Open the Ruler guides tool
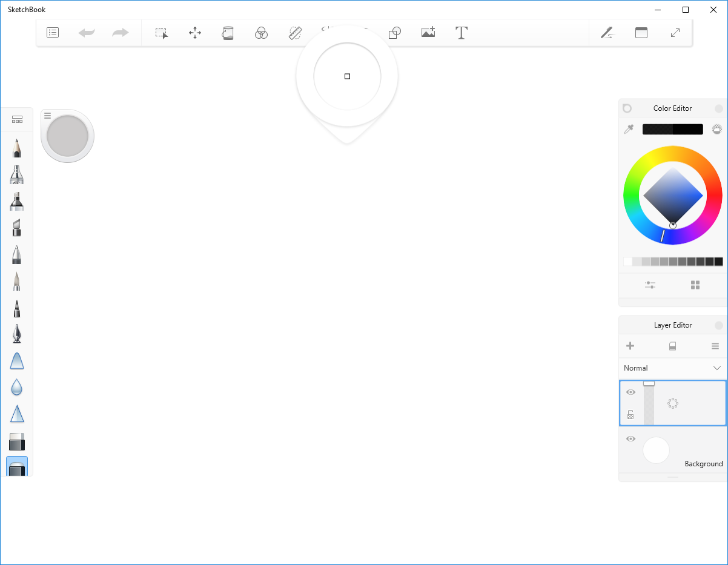This screenshot has height=565, width=728. (295, 33)
